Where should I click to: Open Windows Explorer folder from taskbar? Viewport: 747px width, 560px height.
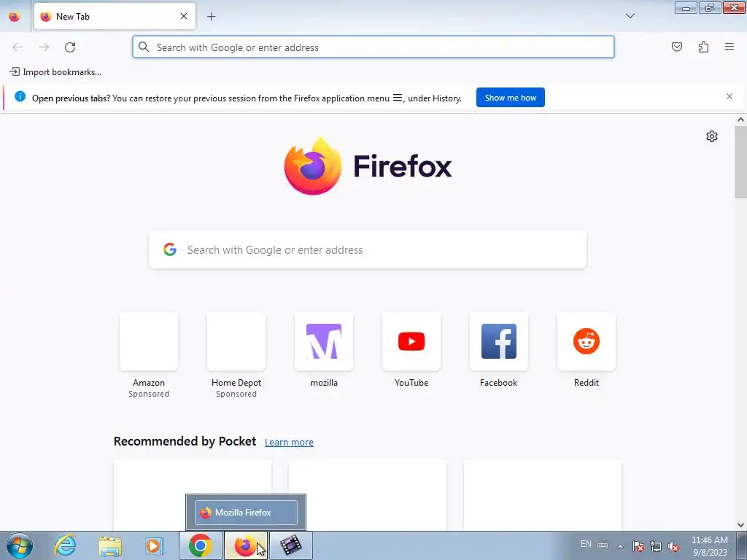(110, 545)
